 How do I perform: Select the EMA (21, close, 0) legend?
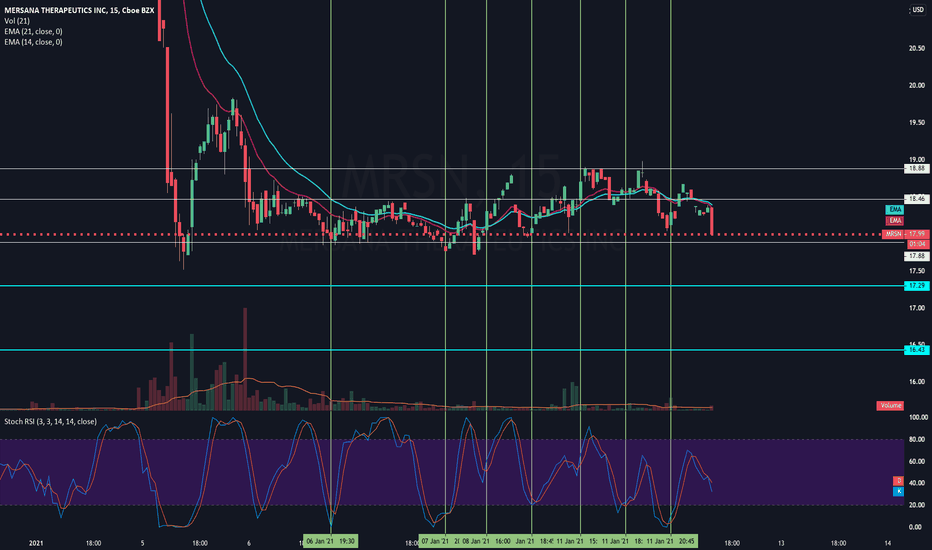[x=33, y=32]
